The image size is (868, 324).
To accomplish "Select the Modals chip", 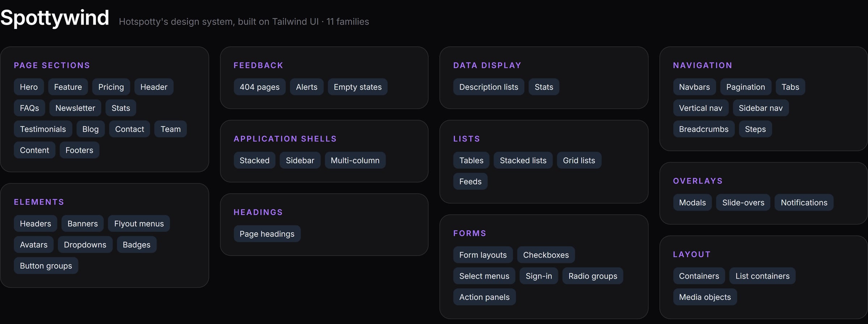I will (693, 202).
